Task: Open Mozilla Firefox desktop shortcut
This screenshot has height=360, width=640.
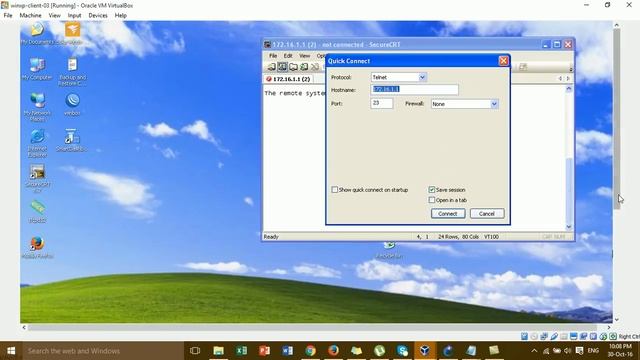Action: 37,247
